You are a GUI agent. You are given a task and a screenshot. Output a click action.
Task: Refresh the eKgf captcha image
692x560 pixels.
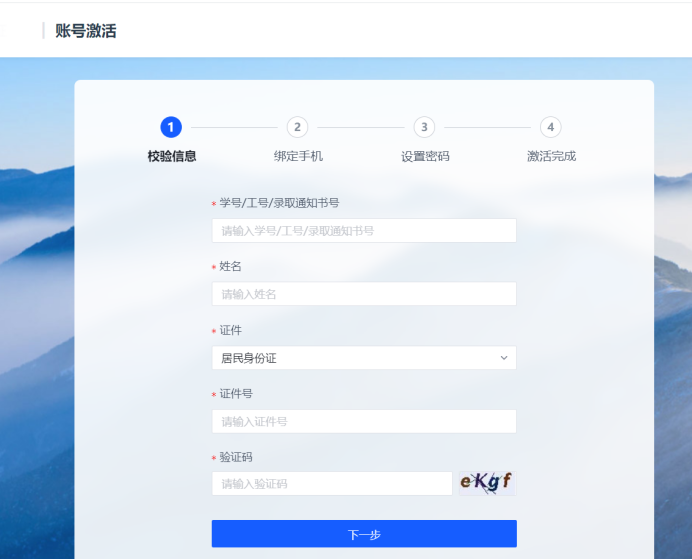486,483
